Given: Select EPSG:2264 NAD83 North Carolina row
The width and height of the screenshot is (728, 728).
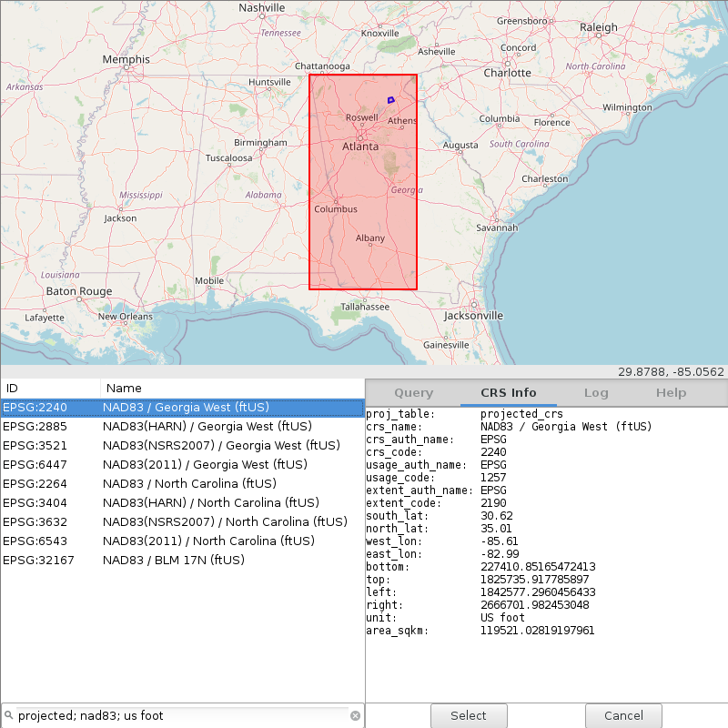Looking at the screenshot, I should [182, 484].
